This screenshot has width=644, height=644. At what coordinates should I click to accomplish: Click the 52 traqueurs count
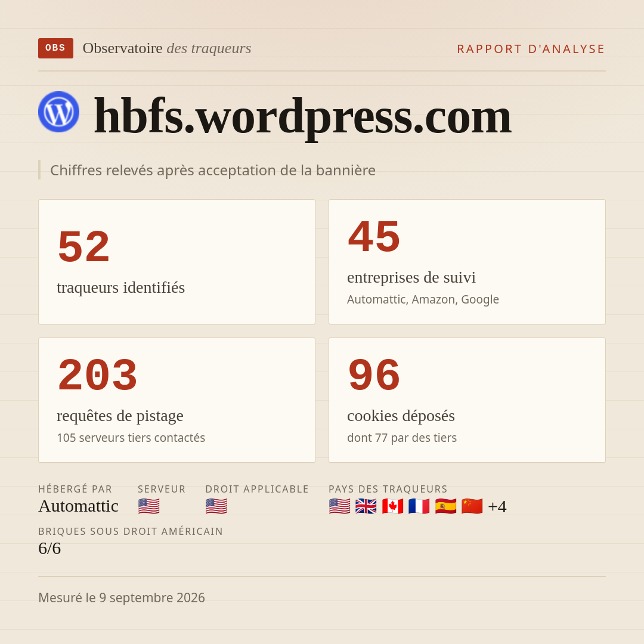[x=84, y=246]
